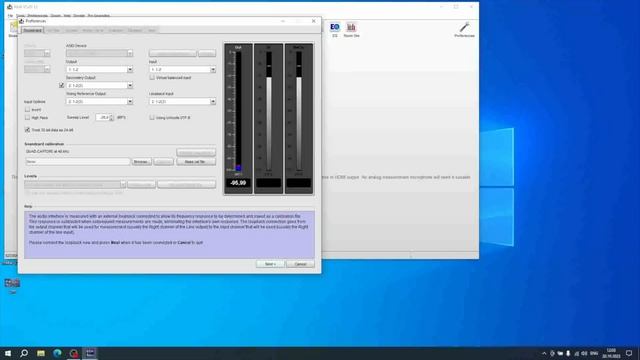Open the Windows Start menu
This screenshot has height=360, width=640.
coord(8,353)
